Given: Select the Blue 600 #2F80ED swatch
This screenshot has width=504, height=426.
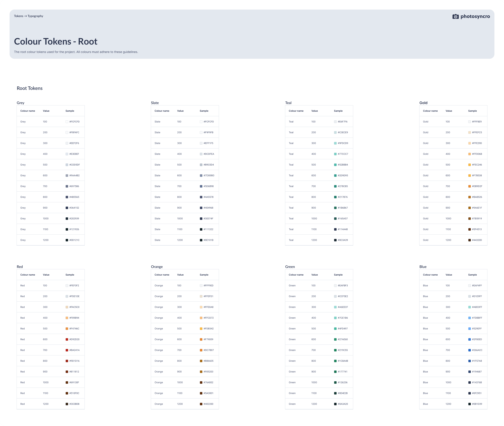Looking at the screenshot, I should click(469, 340).
